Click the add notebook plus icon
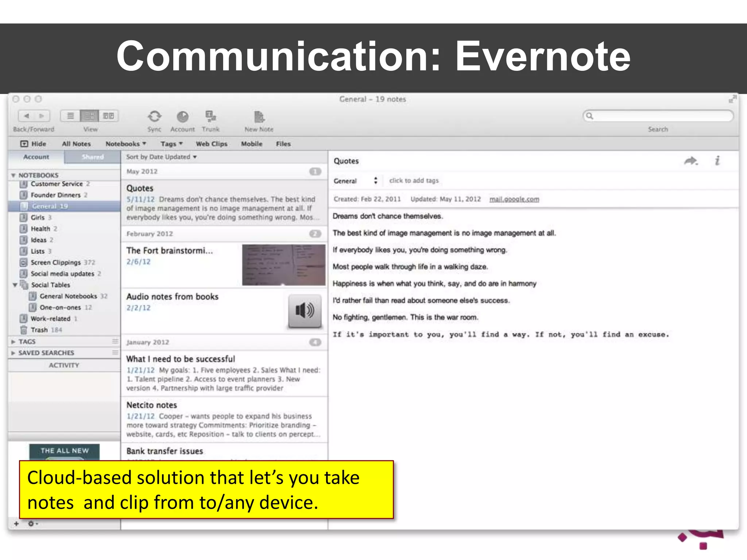Image resolution: width=747 pixels, height=560 pixels. coord(16,524)
